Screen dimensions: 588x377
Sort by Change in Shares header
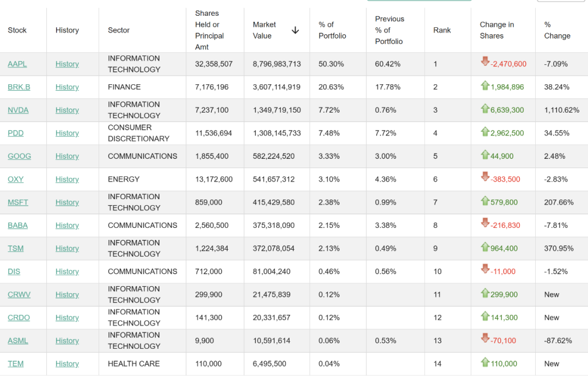coord(497,30)
